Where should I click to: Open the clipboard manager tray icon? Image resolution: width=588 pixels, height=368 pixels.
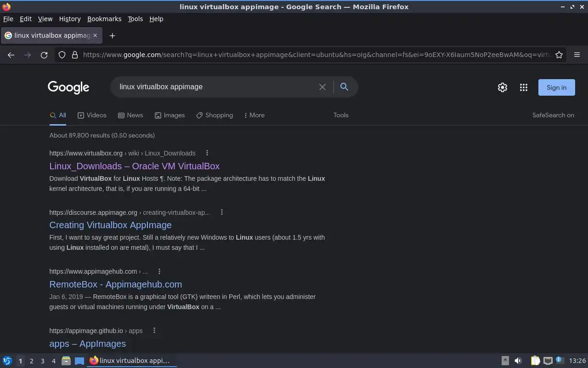pyautogui.click(x=535, y=361)
